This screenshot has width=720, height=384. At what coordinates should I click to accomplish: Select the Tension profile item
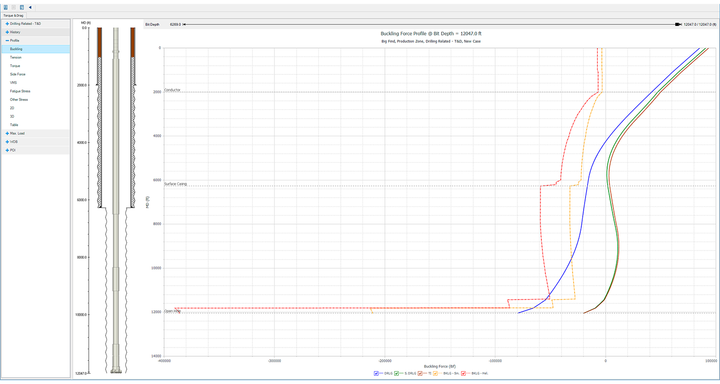(x=36, y=57)
